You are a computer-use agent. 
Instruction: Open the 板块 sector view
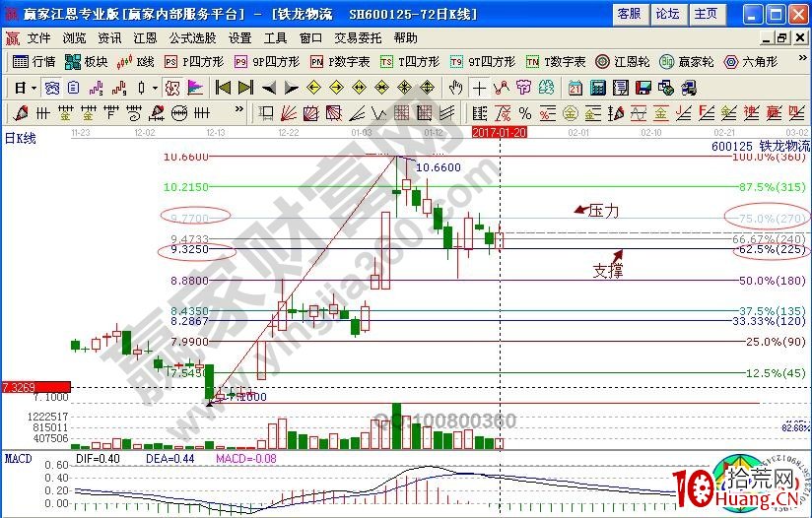87,62
